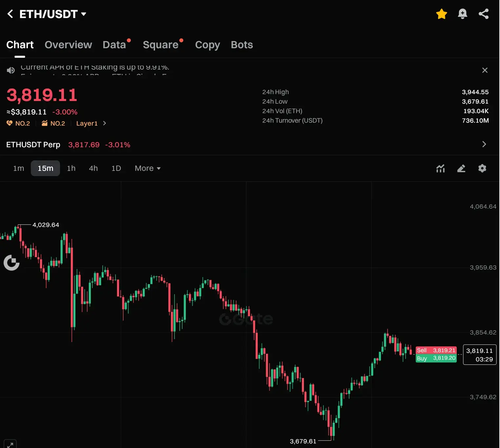
Task: Select the 4h timeframe
Action: pos(93,168)
